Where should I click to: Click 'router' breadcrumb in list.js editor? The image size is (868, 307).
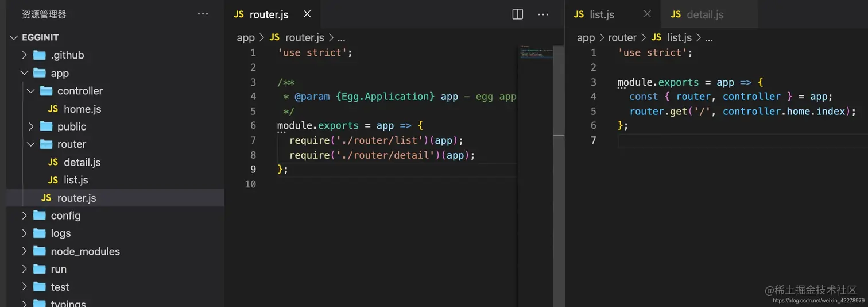[622, 37]
